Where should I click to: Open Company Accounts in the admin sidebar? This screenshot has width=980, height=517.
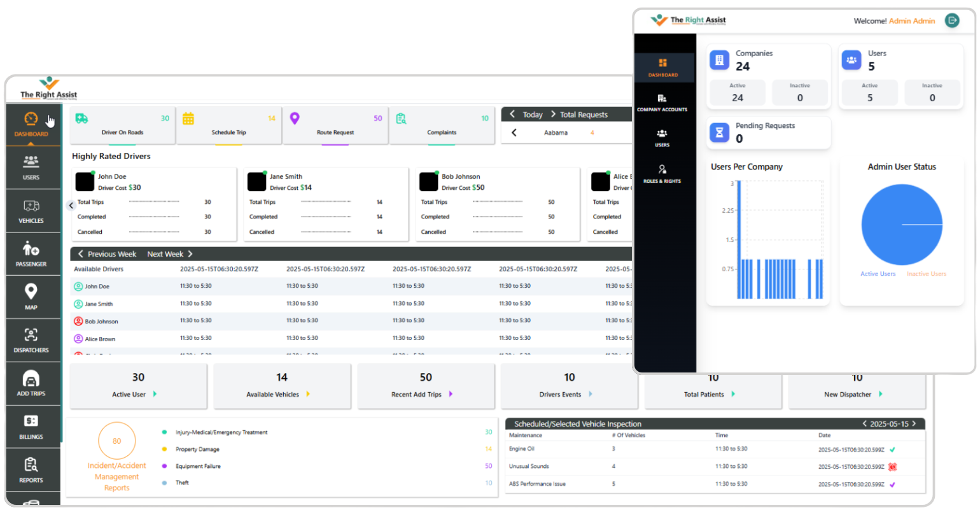coord(662,103)
